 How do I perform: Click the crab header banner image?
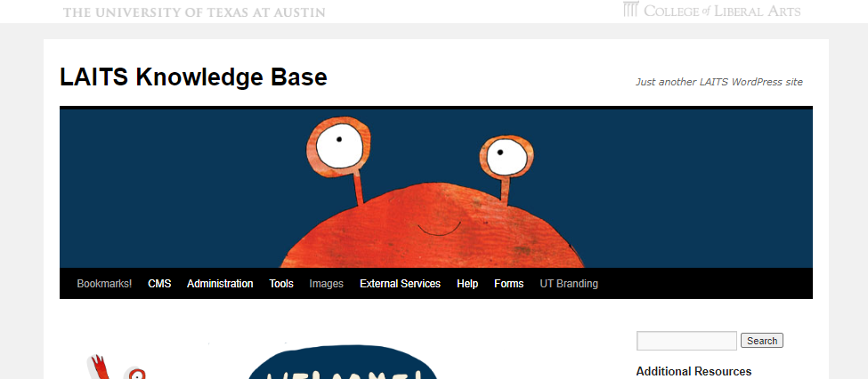pos(435,188)
